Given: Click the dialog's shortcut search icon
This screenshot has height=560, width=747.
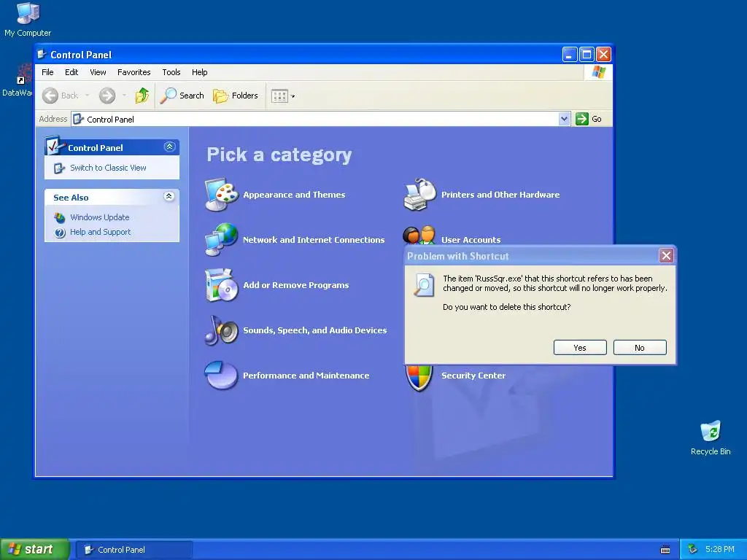Looking at the screenshot, I should pos(424,285).
